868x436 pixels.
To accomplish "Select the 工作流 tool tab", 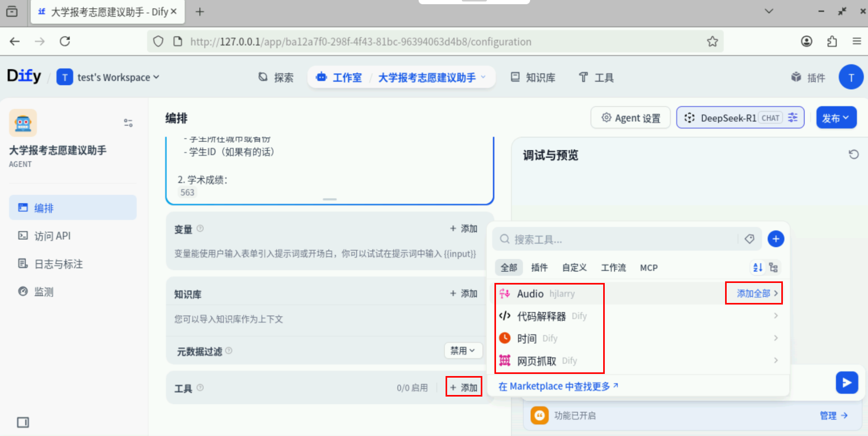I will click(613, 268).
